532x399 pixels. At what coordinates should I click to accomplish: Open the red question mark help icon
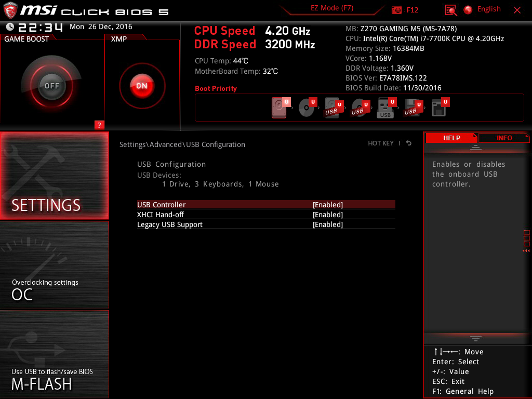click(x=99, y=125)
